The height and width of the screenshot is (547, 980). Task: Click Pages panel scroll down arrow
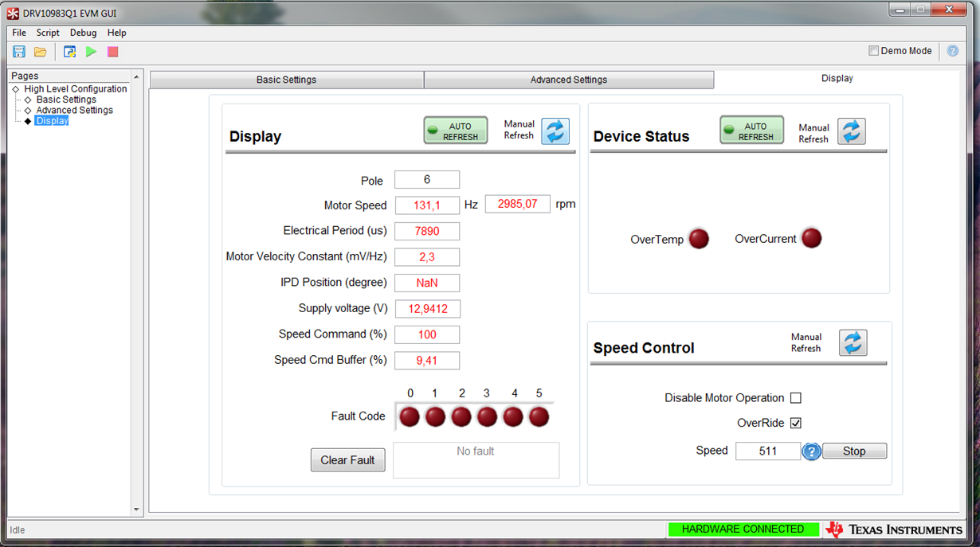(x=136, y=510)
